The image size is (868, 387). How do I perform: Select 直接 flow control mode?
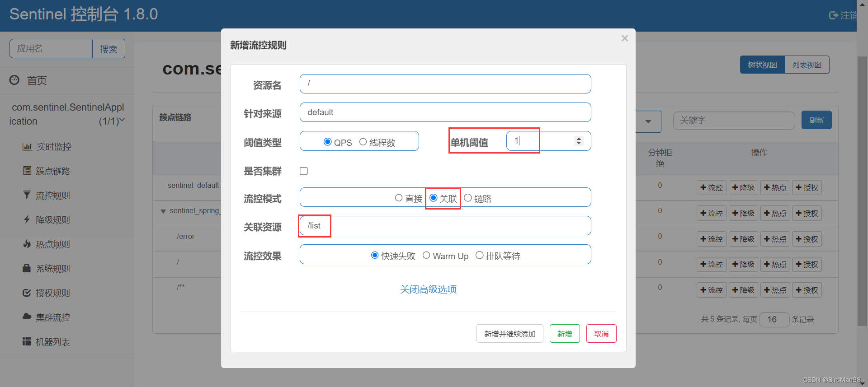pyautogui.click(x=399, y=198)
